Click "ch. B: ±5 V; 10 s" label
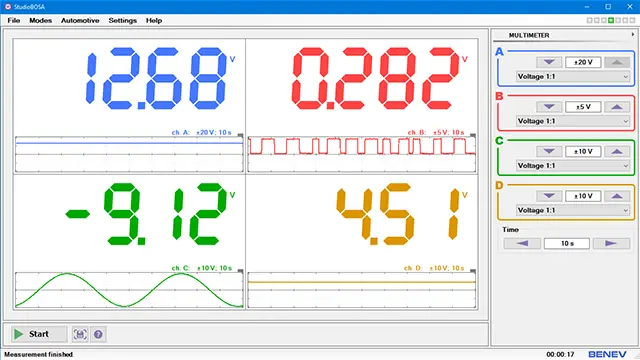 click(436, 132)
